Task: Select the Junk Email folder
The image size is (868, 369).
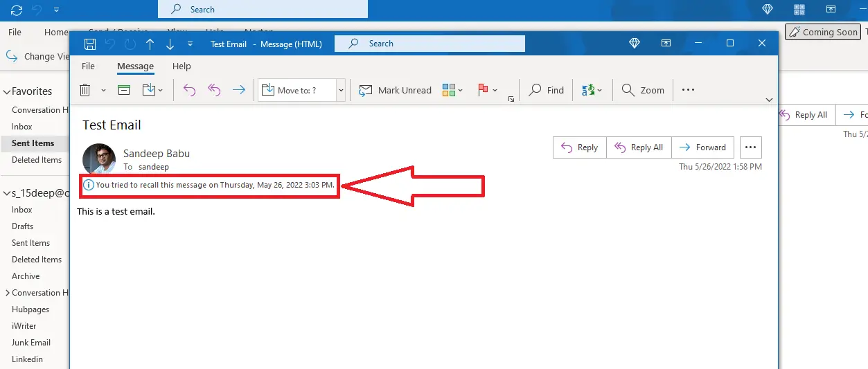Action: coord(31,343)
